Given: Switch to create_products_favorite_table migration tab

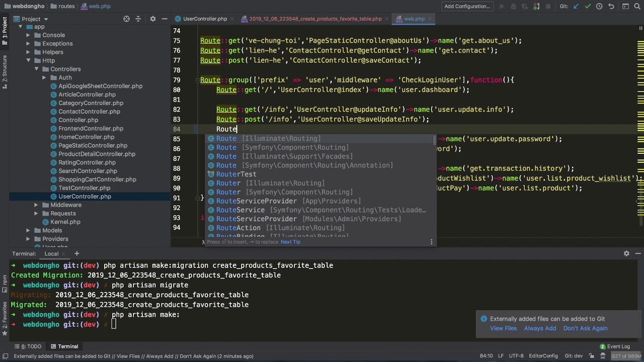Looking at the screenshot, I should coord(316,19).
